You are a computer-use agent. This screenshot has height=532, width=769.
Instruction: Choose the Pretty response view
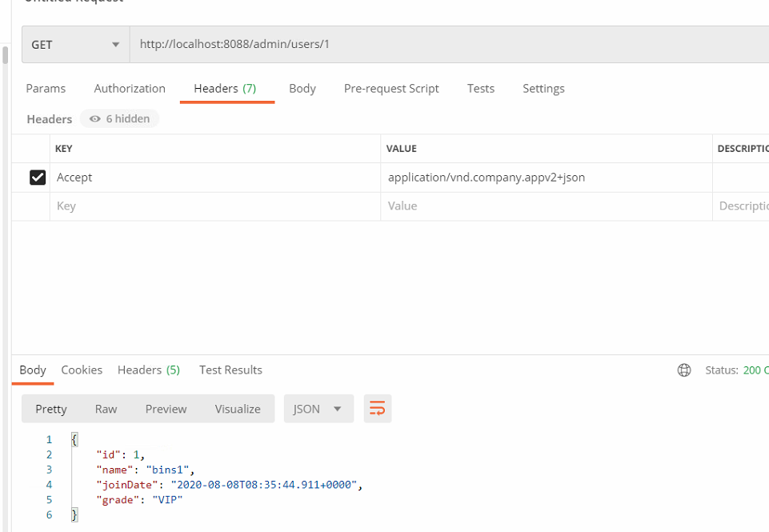(x=51, y=409)
